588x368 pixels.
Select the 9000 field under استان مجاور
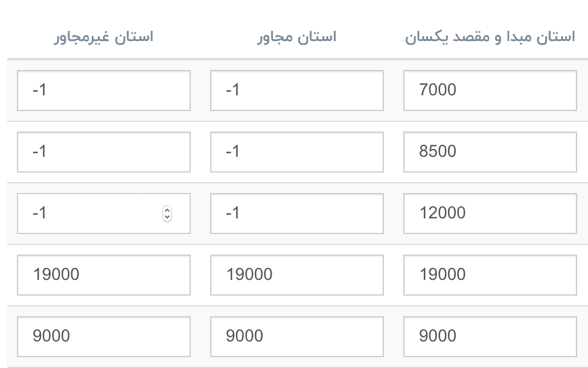click(x=296, y=336)
